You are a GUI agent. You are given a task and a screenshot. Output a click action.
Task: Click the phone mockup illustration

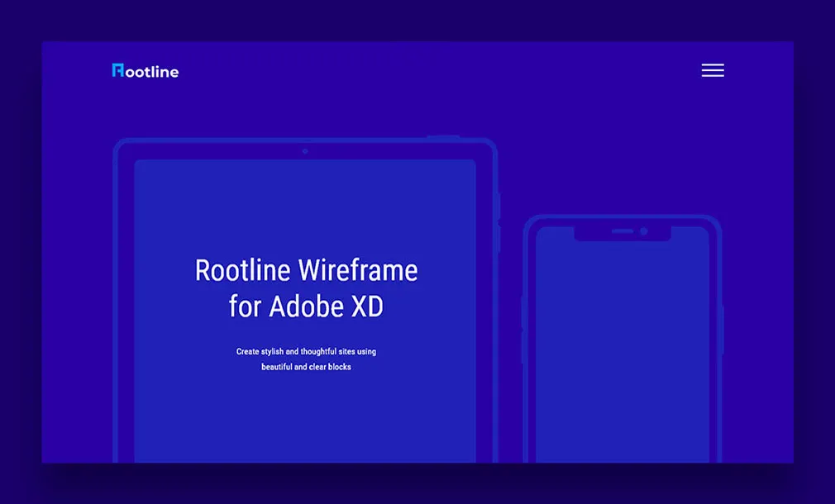pyautogui.click(x=622, y=339)
